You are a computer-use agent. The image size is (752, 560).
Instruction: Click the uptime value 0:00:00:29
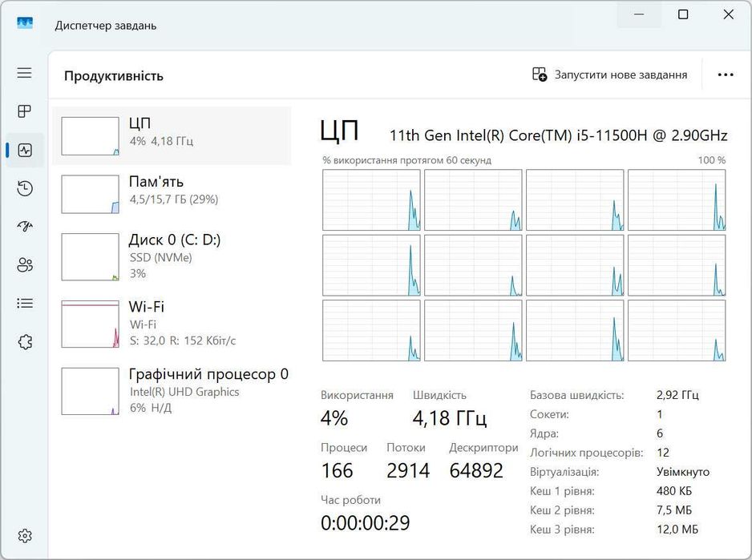coord(366,522)
